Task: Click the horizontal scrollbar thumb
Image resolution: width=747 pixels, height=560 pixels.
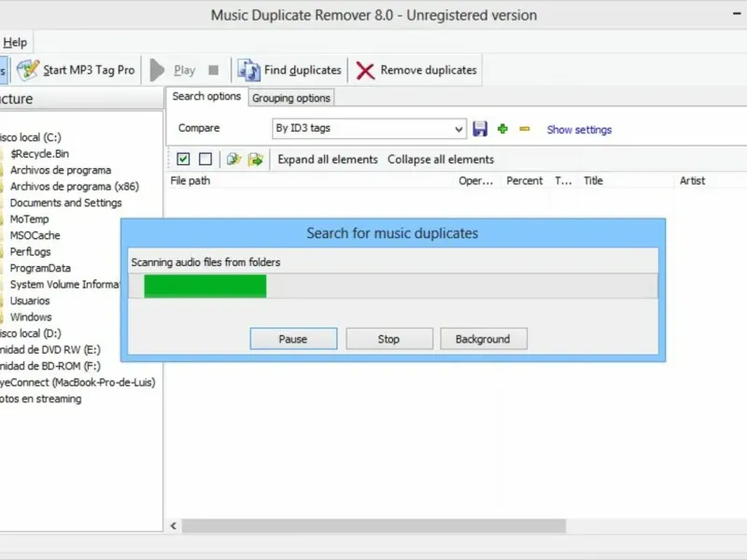Action: 373,525
